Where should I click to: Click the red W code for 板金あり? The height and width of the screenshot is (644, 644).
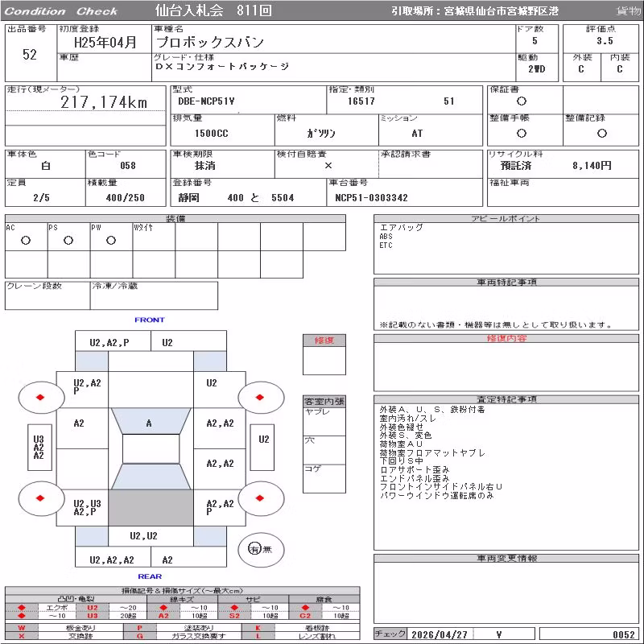(22, 628)
